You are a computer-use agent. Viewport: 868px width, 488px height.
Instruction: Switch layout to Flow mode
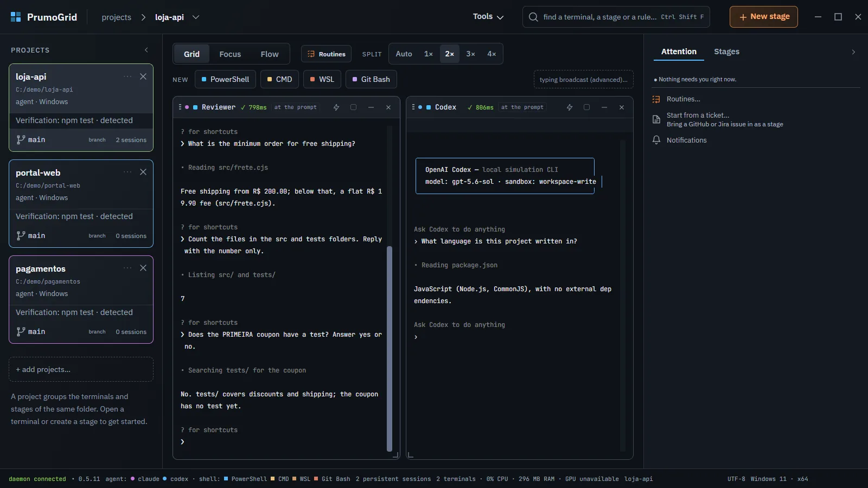(x=270, y=54)
